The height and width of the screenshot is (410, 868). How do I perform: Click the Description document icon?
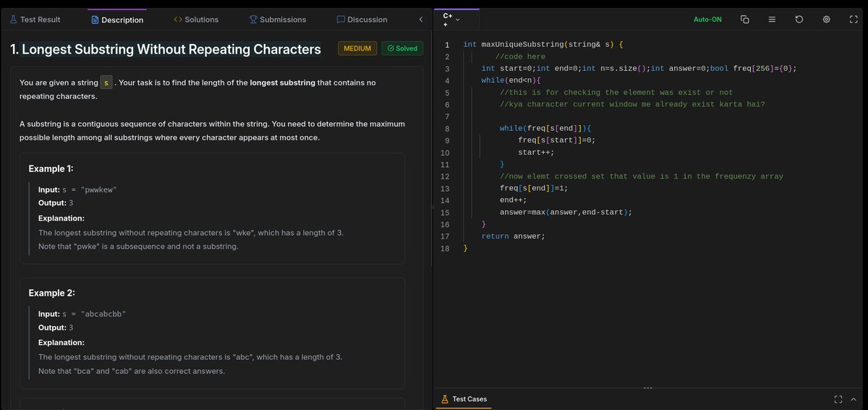coord(95,20)
